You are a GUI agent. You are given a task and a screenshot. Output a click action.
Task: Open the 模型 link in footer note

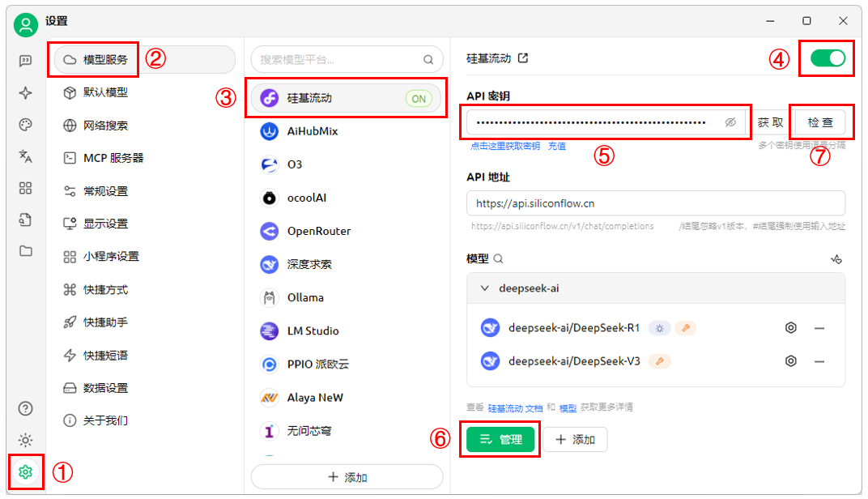point(568,408)
